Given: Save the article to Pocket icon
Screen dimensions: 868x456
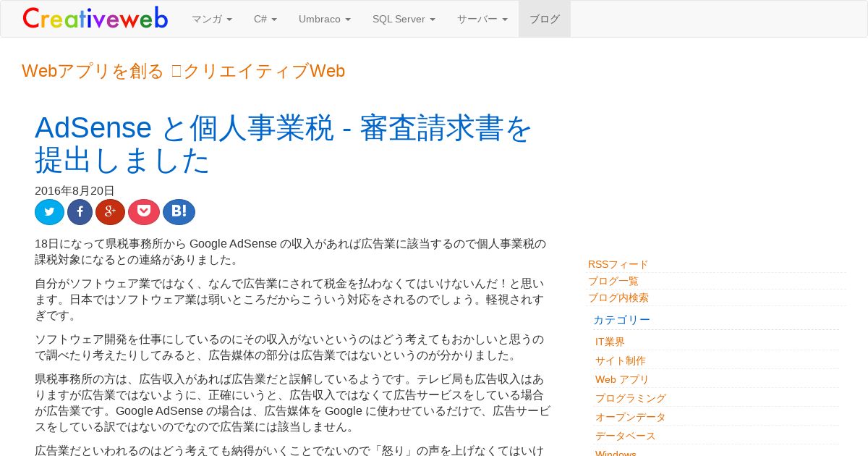Looking at the screenshot, I should coord(144,212).
